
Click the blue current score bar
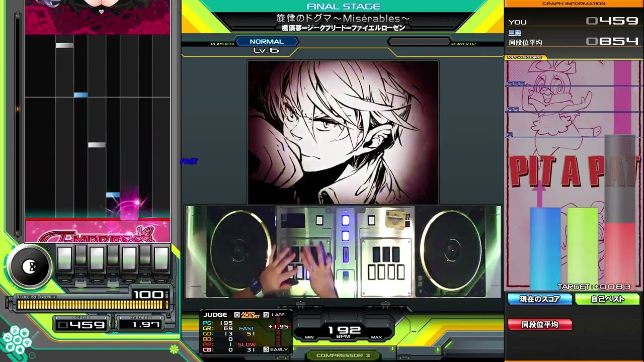[x=545, y=248]
